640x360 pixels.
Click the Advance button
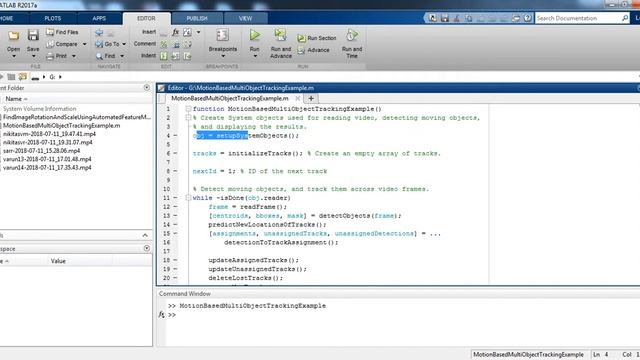click(313, 50)
